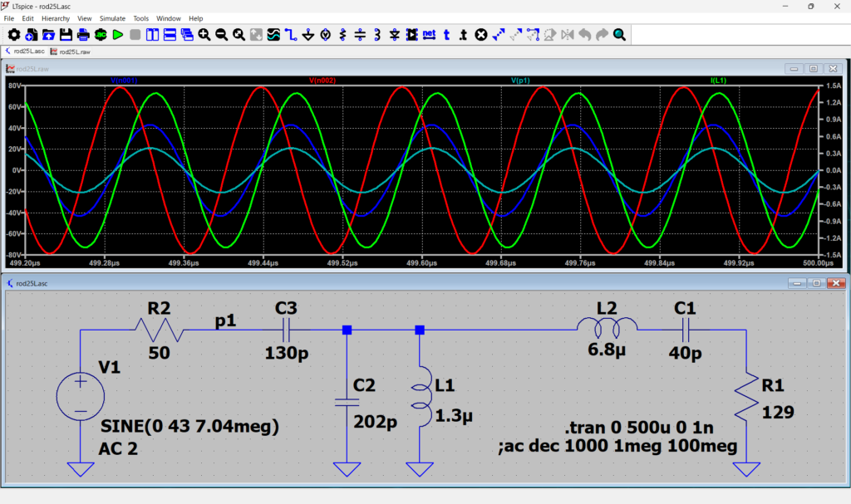The width and height of the screenshot is (851, 504).
Task: Click the V1 voltage source symbol
Action: tap(81, 395)
